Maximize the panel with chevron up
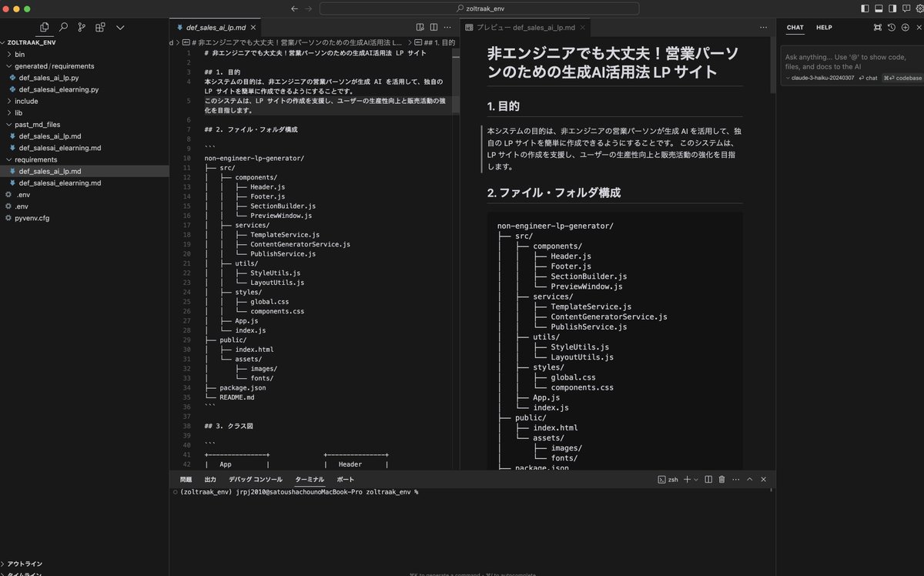 pos(749,479)
